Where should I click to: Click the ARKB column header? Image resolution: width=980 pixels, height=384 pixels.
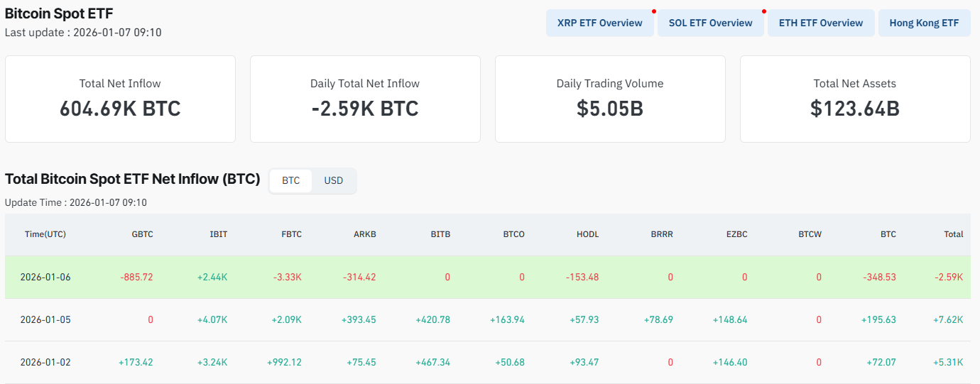365,234
